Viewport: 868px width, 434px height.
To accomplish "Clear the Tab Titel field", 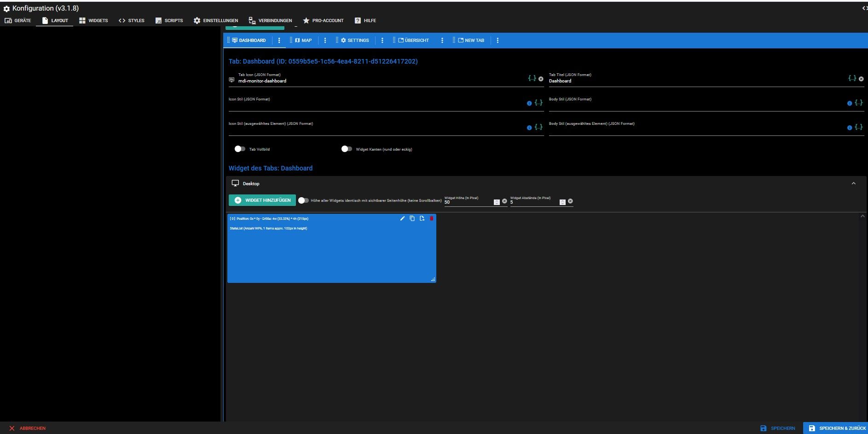I will [x=861, y=79].
